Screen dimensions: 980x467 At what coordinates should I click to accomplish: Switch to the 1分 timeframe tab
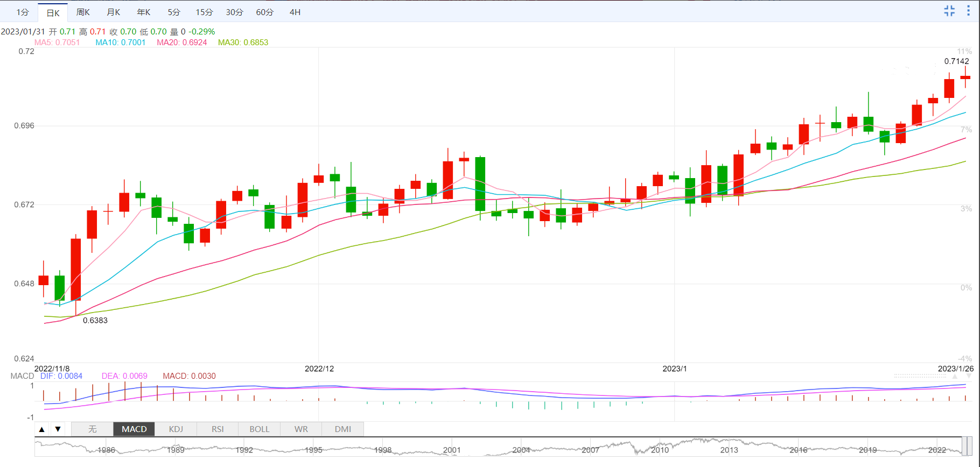[x=23, y=12]
